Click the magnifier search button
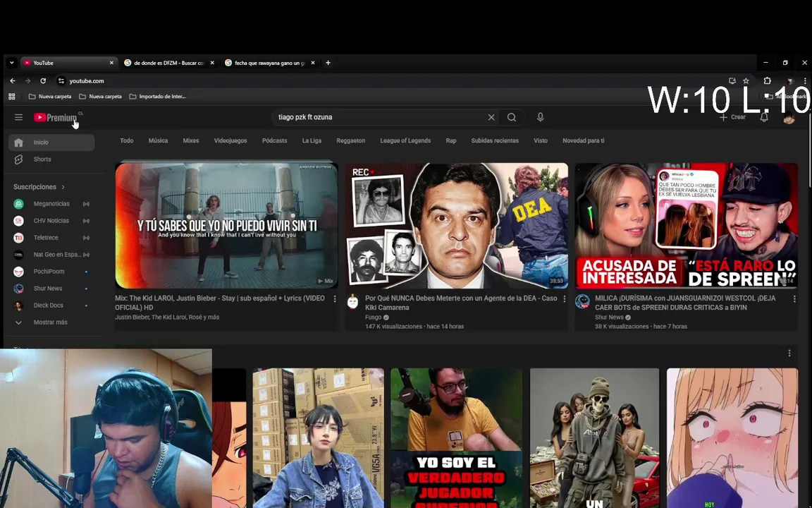The width and height of the screenshot is (812, 508). (512, 117)
